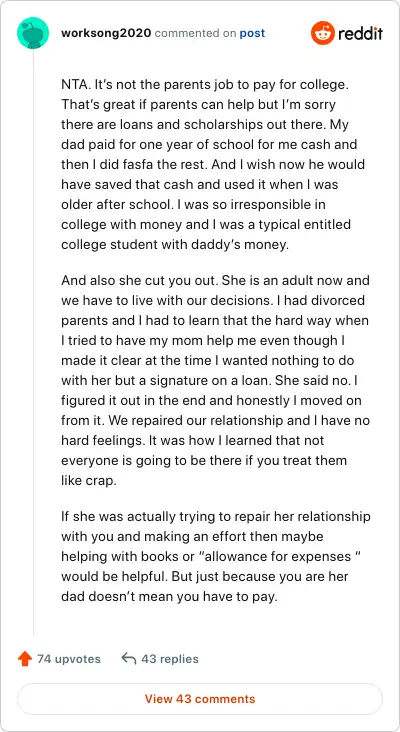Click the "74 upvotes" count label

[x=69, y=659]
